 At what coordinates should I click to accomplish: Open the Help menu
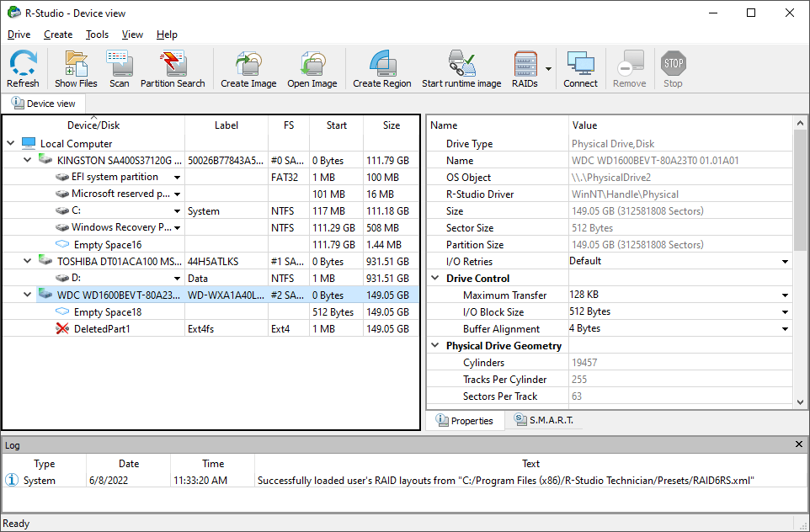[x=167, y=35]
